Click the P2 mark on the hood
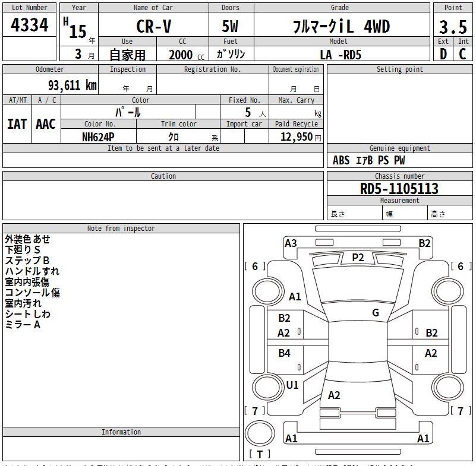 (358, 258)
